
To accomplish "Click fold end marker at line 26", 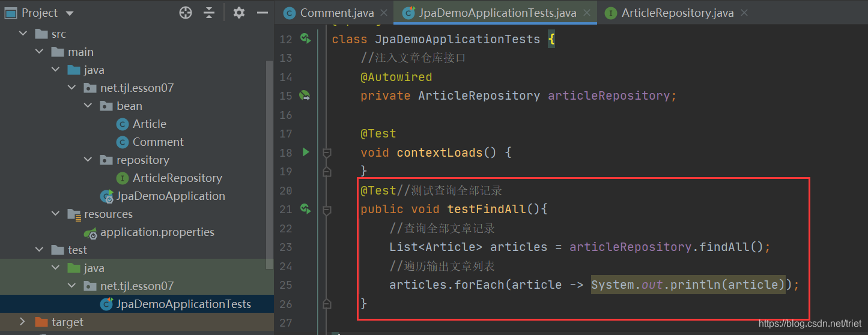I will tap(327, 303).
